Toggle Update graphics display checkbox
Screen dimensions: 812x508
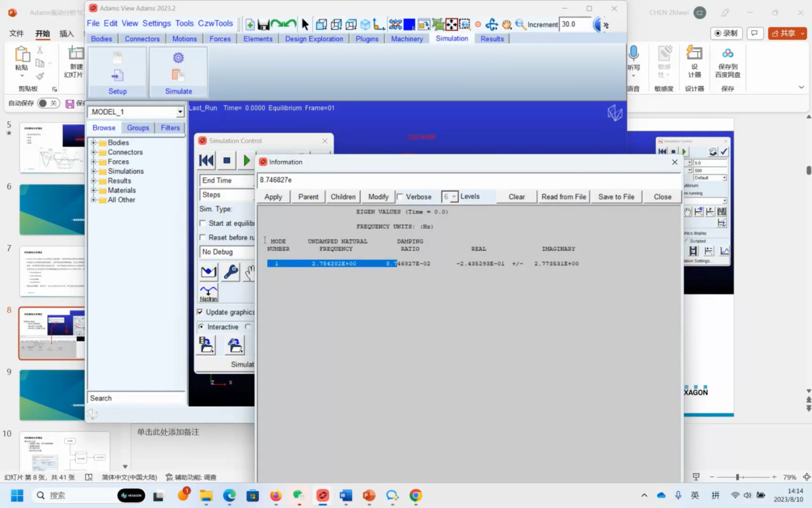coord(200,312)
